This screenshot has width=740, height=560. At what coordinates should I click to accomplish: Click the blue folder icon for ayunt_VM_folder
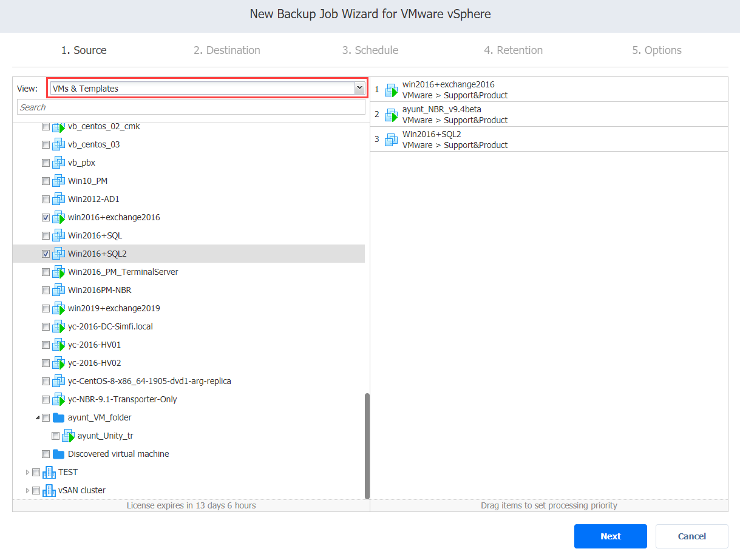tap(59, 417)
